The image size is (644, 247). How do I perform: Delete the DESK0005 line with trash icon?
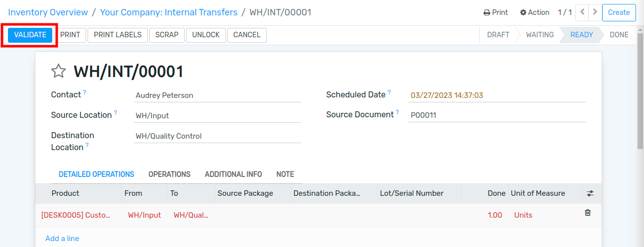coord(588,213)
